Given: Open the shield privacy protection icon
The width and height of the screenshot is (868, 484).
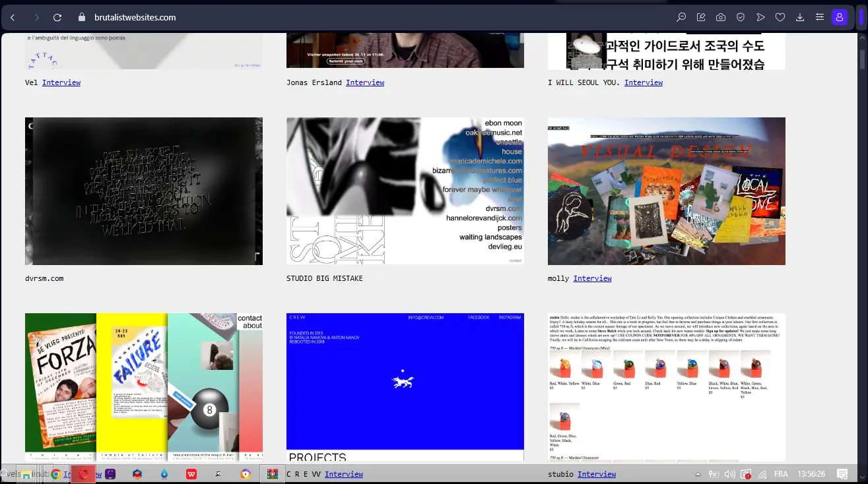Looking at the screenshot, I should (x=741, y=17).
